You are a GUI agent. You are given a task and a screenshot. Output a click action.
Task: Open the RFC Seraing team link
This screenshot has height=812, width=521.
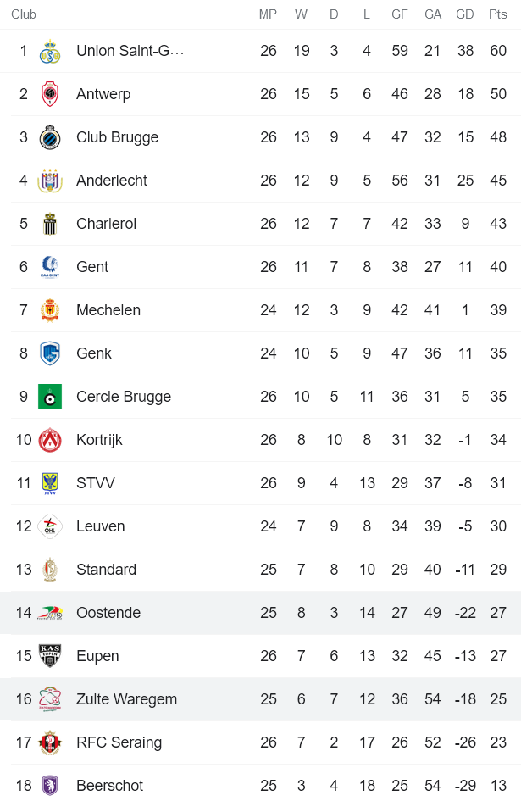click(119, 742)
